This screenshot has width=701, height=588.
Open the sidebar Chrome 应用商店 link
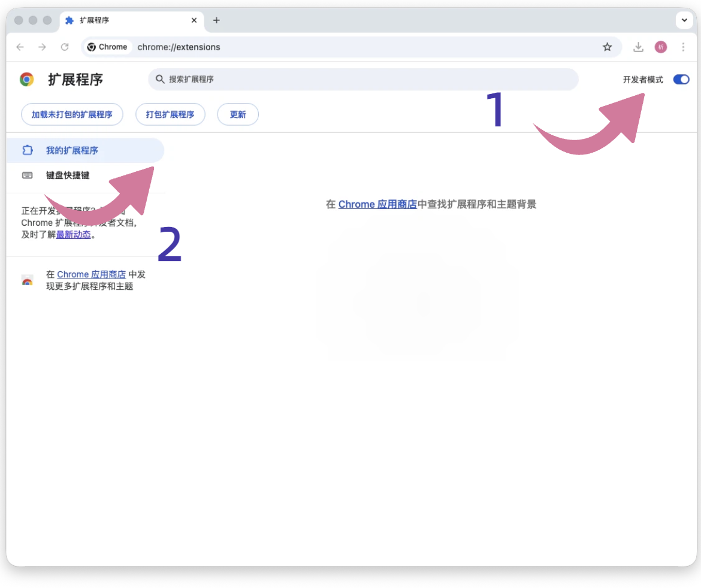point(91,274)
